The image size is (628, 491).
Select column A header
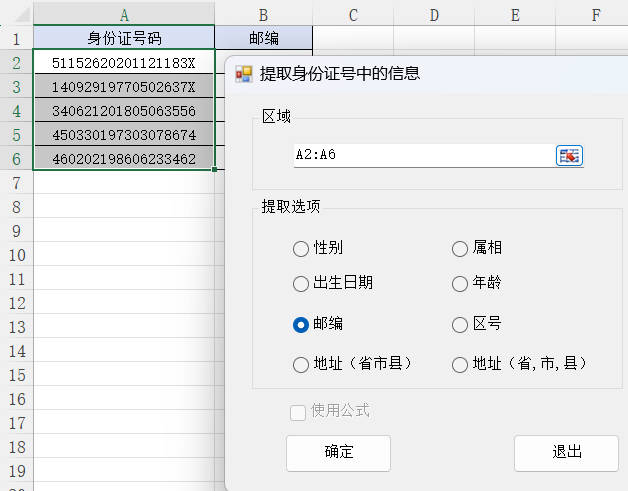pyautogui.click(x=124, y=14)
